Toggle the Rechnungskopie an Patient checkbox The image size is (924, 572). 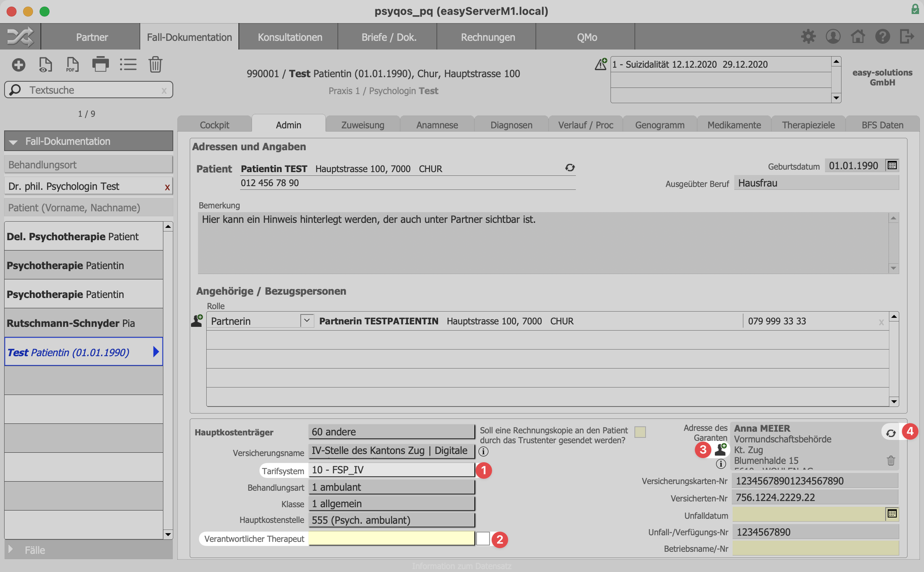640,432
